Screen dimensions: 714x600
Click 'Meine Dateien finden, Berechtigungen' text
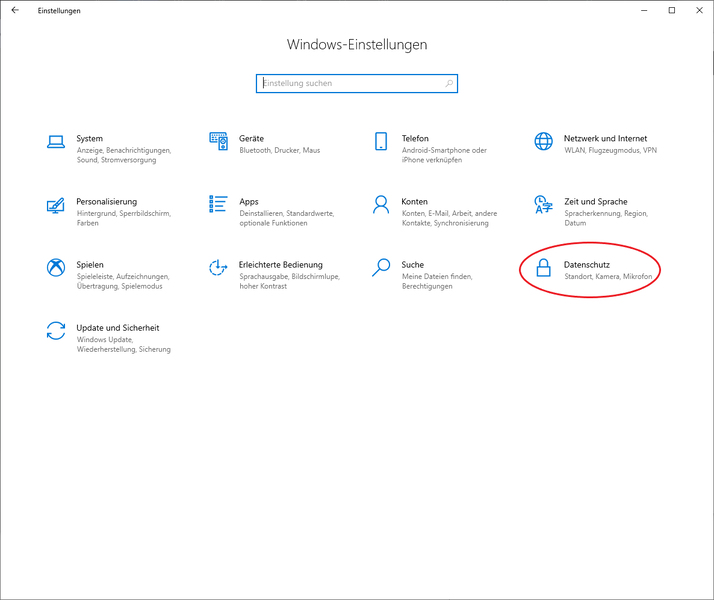[x=437, y=281]
